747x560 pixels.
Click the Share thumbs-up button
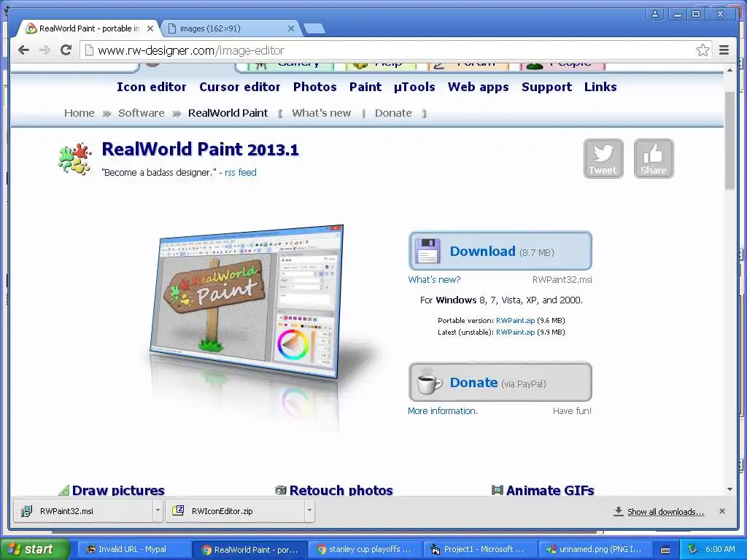point(654,158)
